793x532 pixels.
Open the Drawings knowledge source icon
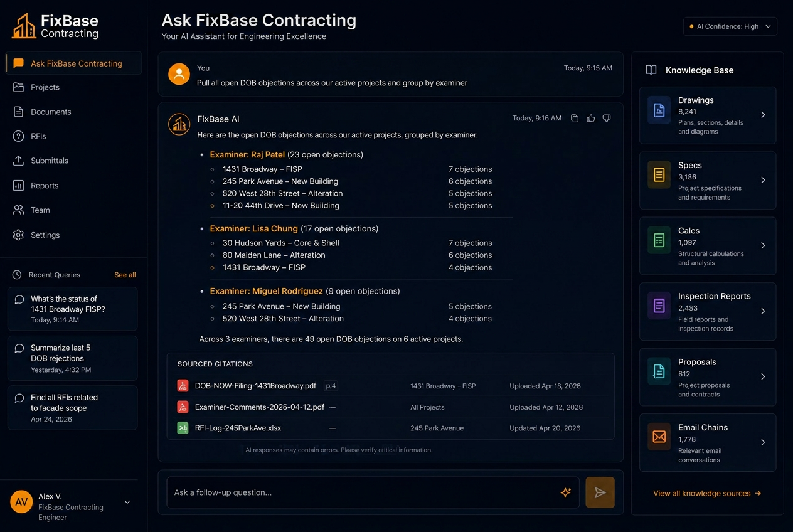click(x=659, y=110)
